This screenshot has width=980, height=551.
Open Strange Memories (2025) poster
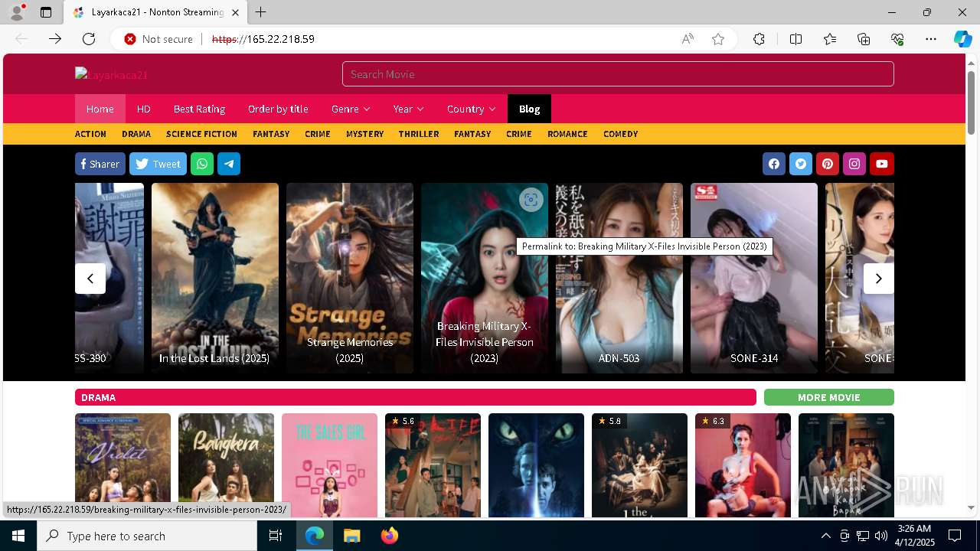pyautogui.click(x=350, y=278)
